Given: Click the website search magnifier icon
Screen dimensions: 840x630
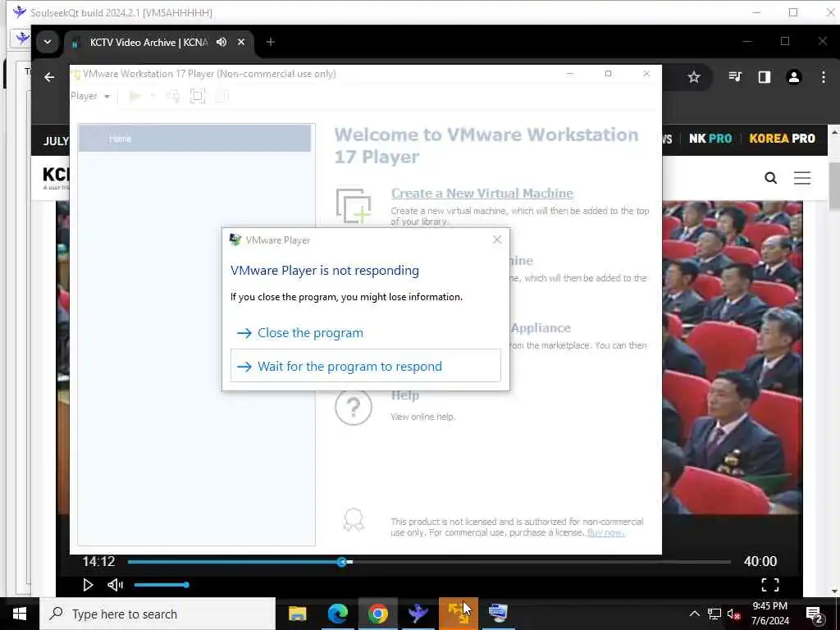Looking at the screenshot, I should tap(770, 178).
